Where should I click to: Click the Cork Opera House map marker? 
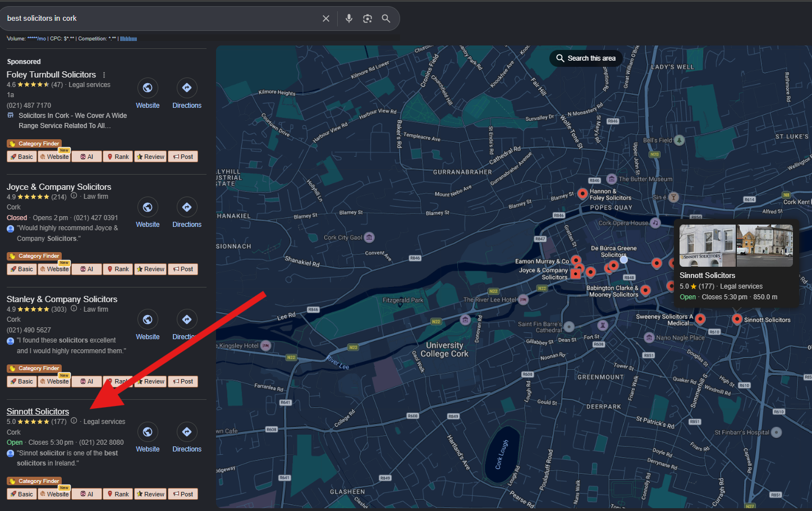655,223
